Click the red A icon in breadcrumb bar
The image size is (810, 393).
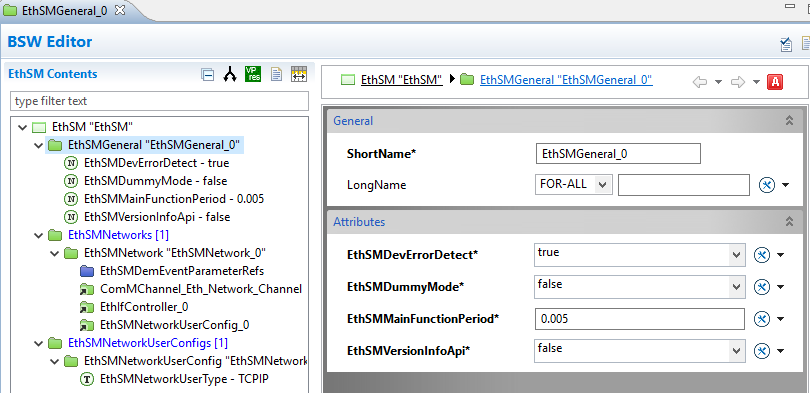click(775, 82)
